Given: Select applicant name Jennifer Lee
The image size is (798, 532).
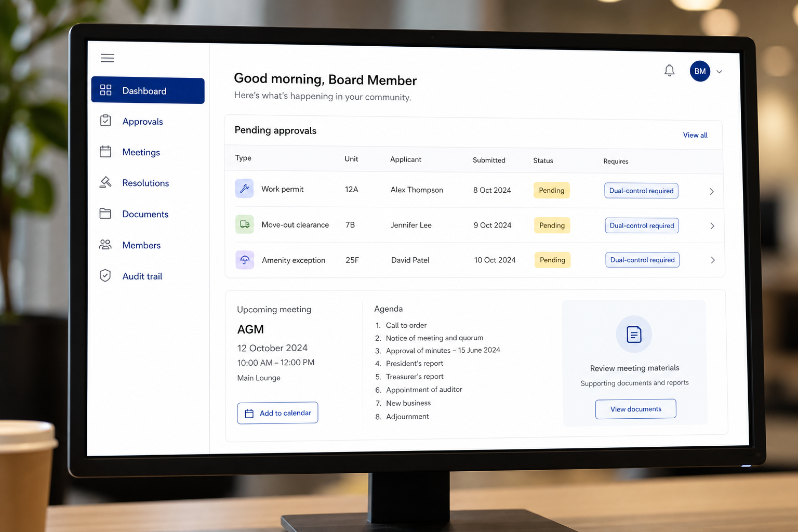Looking at the screenshot, I should pyautogui.click(x=411, y=225).
